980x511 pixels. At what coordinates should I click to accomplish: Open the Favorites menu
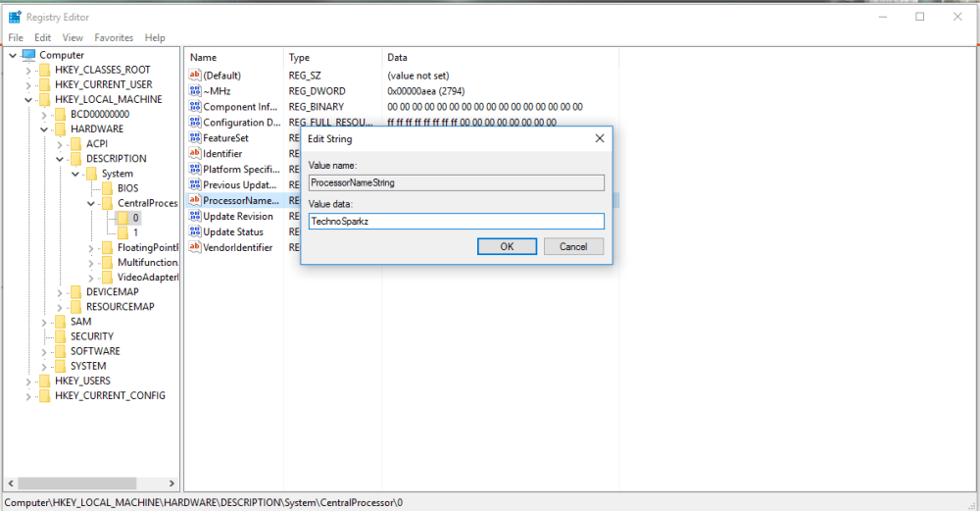pos(114,37)
